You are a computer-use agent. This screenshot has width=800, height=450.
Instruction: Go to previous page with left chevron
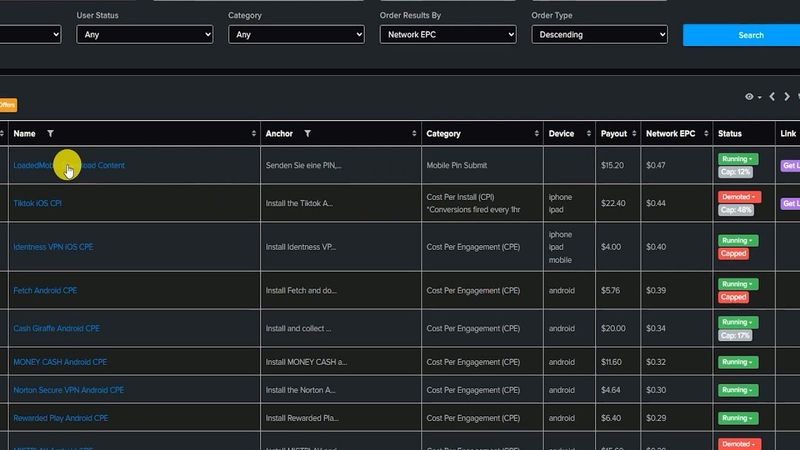772,97
